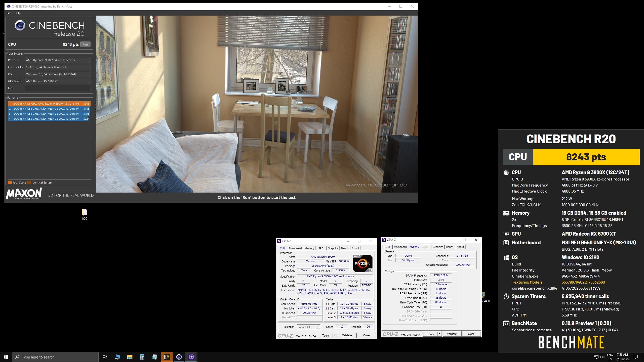
Task: Open the About tab in the CPU-Z Memory window
Action: (x=460, y=247)
